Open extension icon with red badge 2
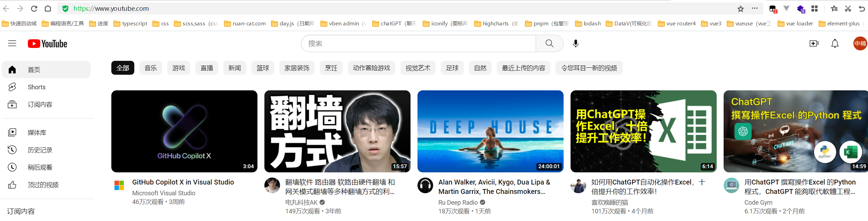The image size is (868, 221). 773,9
